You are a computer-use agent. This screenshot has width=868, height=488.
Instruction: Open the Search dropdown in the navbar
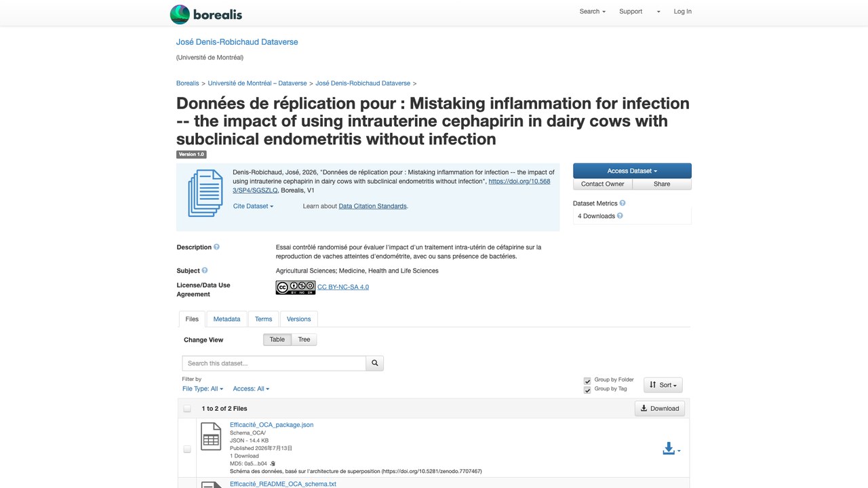(x=592, y=12)
